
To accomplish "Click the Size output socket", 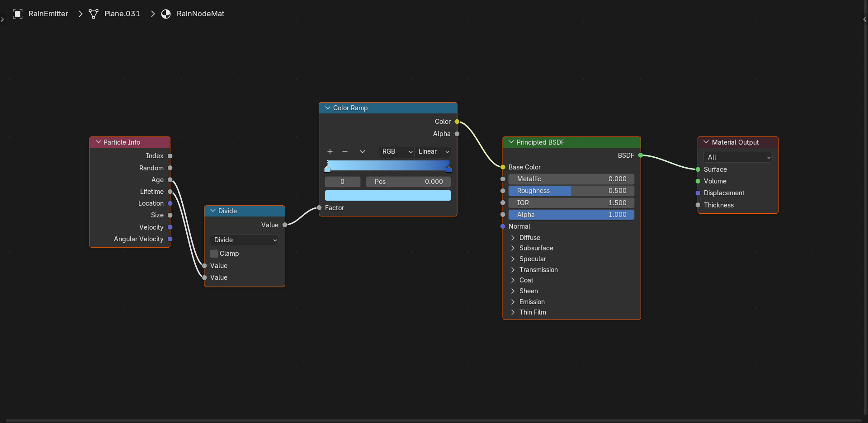I will (170, 215).
